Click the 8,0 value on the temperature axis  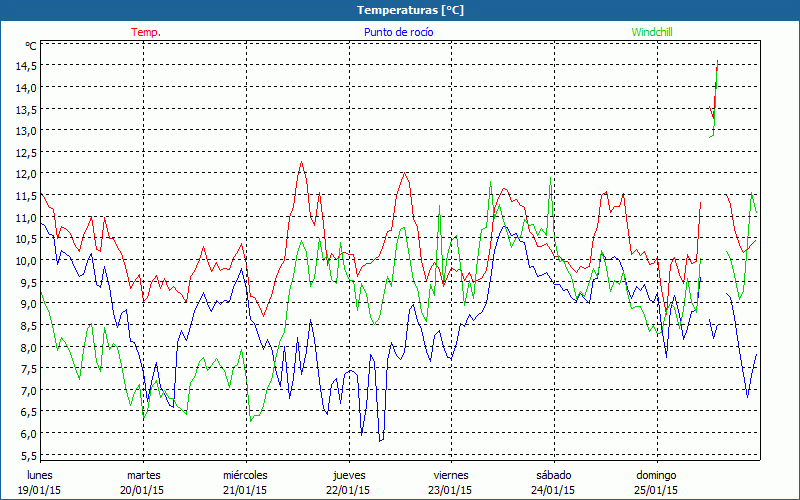point(26,348)
